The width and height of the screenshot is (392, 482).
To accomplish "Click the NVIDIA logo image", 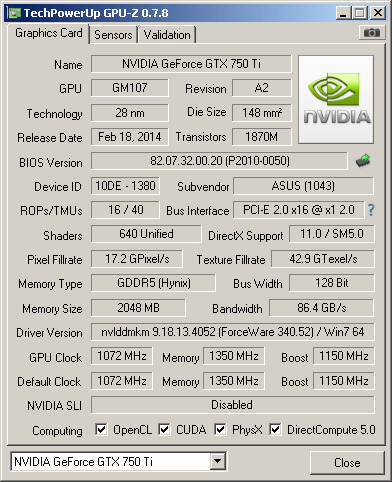I will coord(336,99).
